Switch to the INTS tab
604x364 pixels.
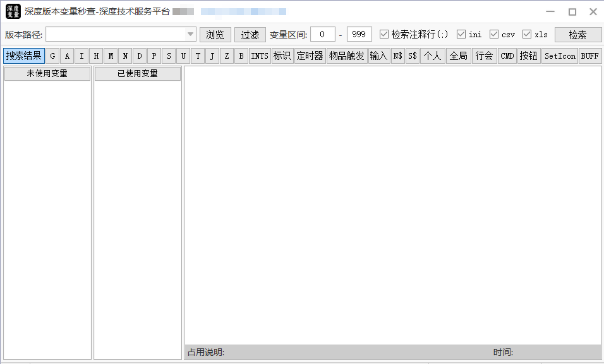click(260, 56)
